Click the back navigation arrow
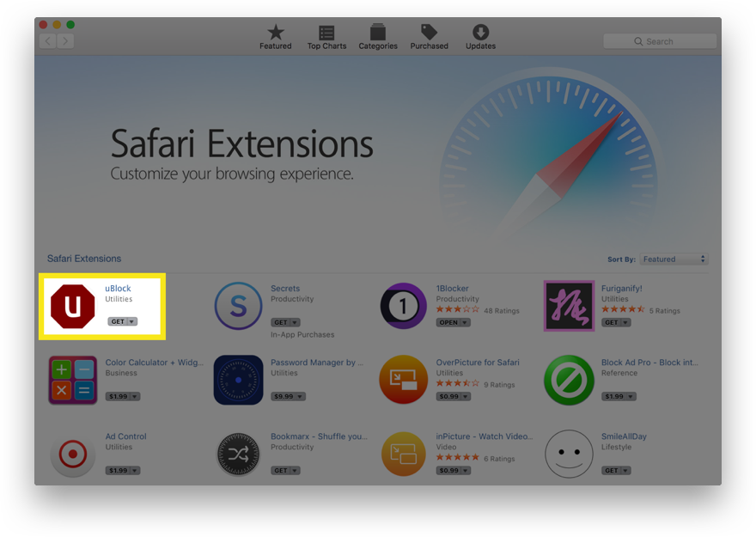This screenshot has height=537, width=756. [x=48, y=41]
